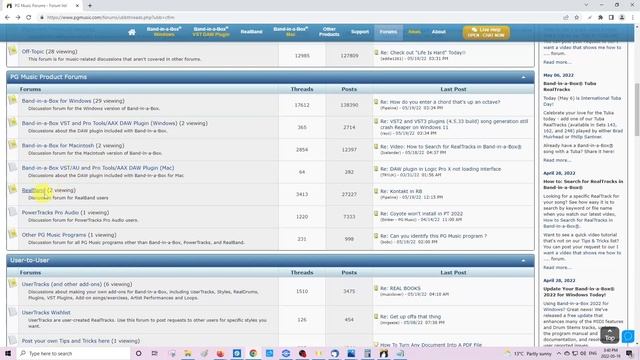Viewport: 640px width, 360px height.
Task: Open the Windows Start menu
Action: 8,353
